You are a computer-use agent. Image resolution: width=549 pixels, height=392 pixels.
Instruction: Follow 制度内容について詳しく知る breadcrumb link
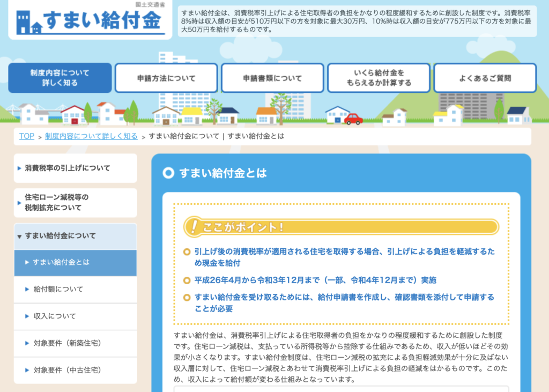(x=91, y=136)
